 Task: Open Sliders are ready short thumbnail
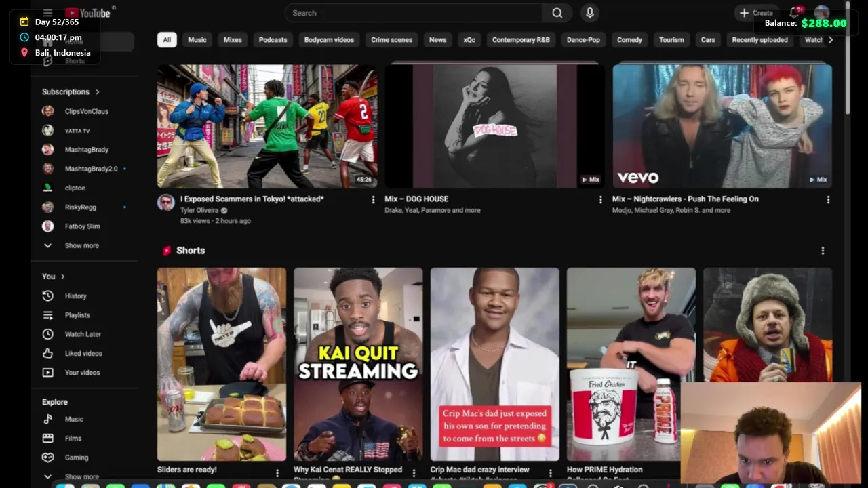[x=222, y=364]
